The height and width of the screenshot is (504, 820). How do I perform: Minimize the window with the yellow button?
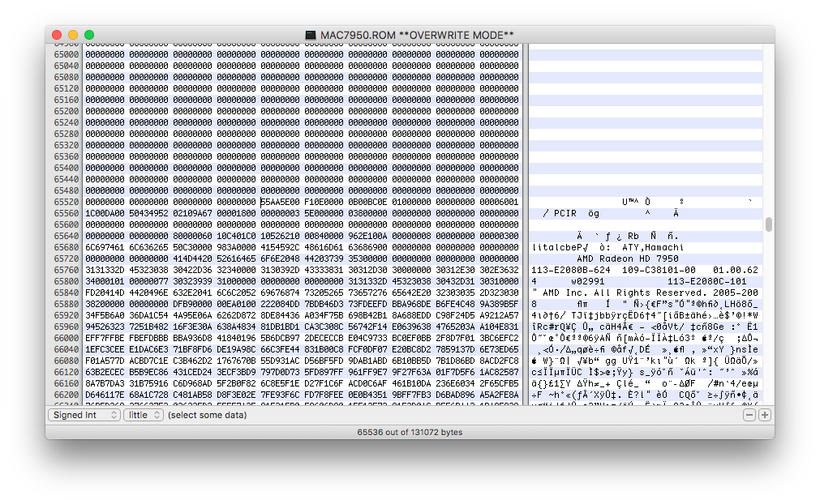tap(73, 35)
